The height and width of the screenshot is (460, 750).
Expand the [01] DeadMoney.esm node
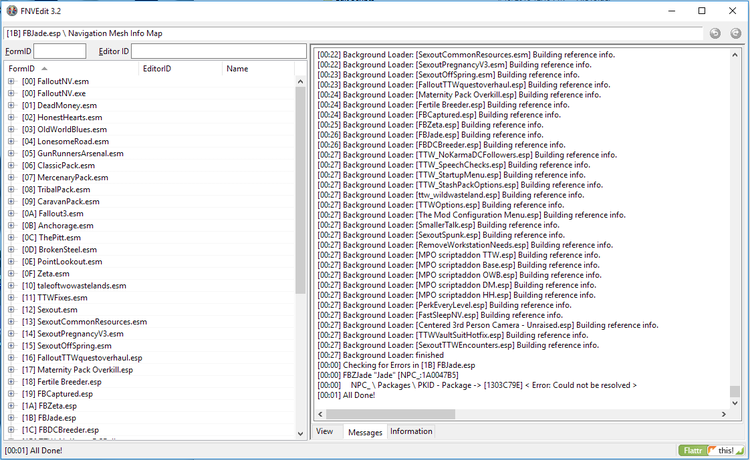11,105
